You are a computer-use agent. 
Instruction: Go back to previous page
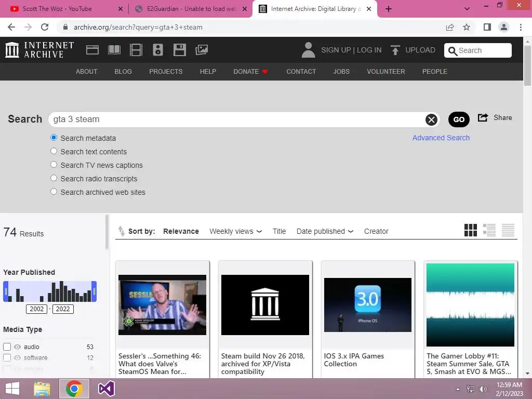click(x=11, y=27)
